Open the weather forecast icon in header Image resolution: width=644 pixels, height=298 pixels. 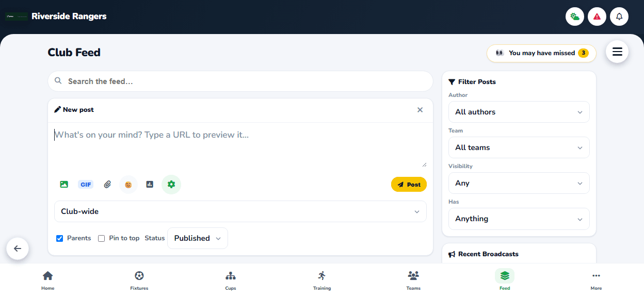[x=575, y=16]
